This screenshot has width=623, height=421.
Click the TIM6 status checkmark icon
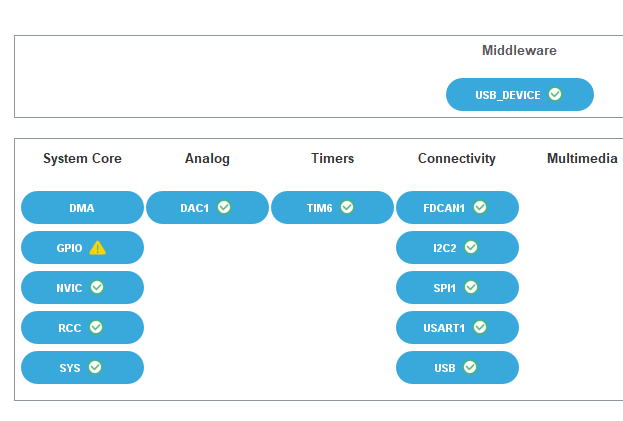click(x=347, y=208)
